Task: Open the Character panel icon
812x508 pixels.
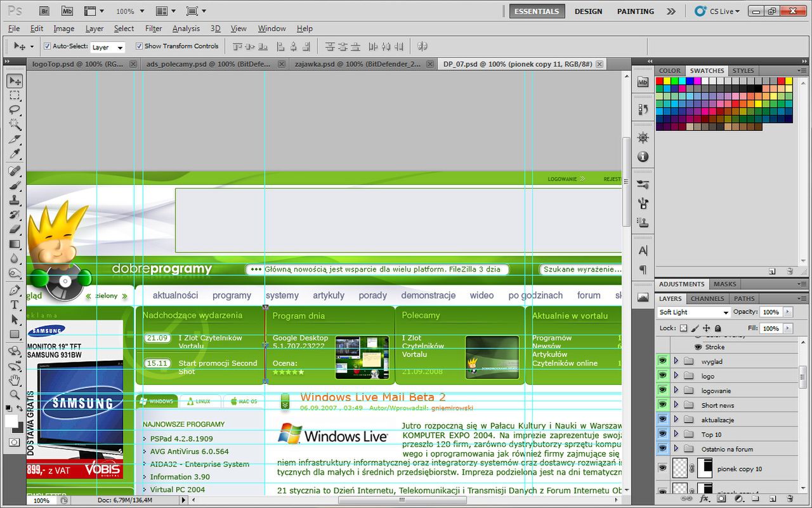Action: (x=643, y=251)
